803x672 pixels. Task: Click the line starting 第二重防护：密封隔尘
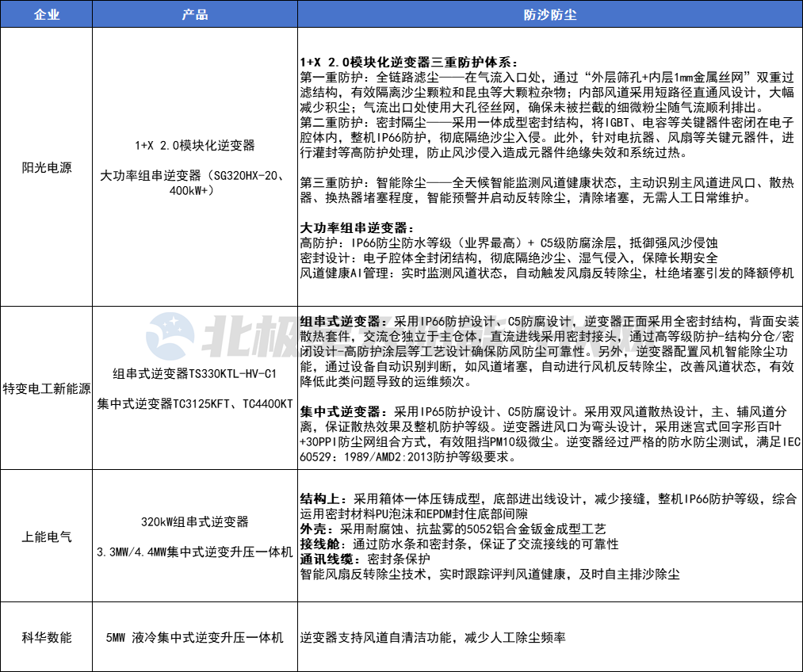click(x=547, y=122)
